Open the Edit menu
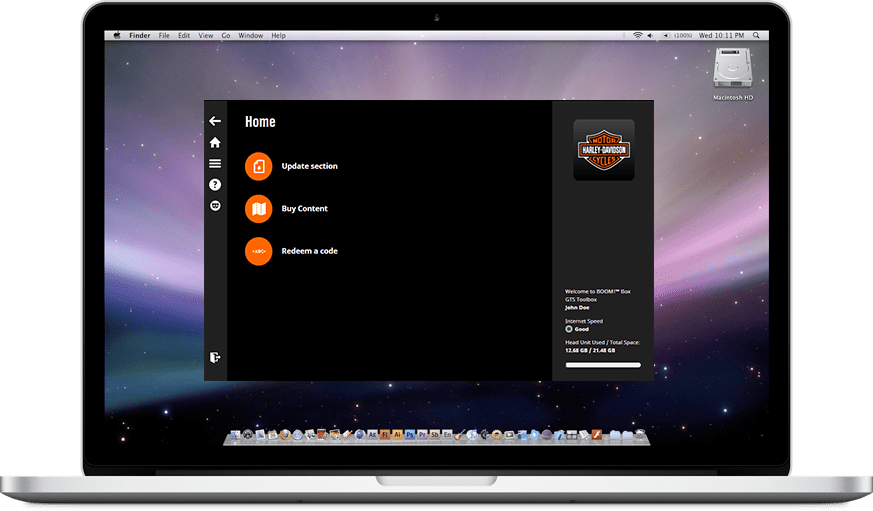Image resolution: width=873 pixels, height=511 pixels. click(184, 35)
